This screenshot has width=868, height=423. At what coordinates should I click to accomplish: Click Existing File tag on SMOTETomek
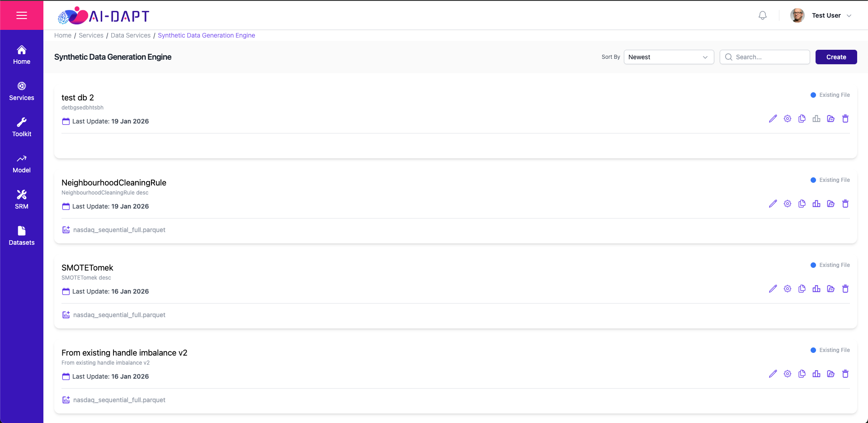[x=830, y=265]
